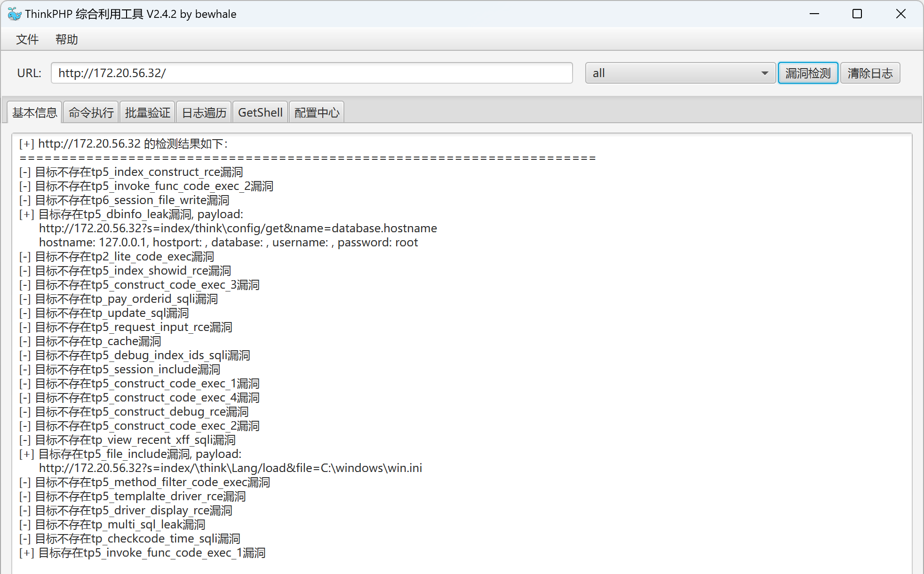The height and width of the screenshot is (574, 924).
Task: Click the dropdown arrow next to all
Action: (x=765, y=73)
